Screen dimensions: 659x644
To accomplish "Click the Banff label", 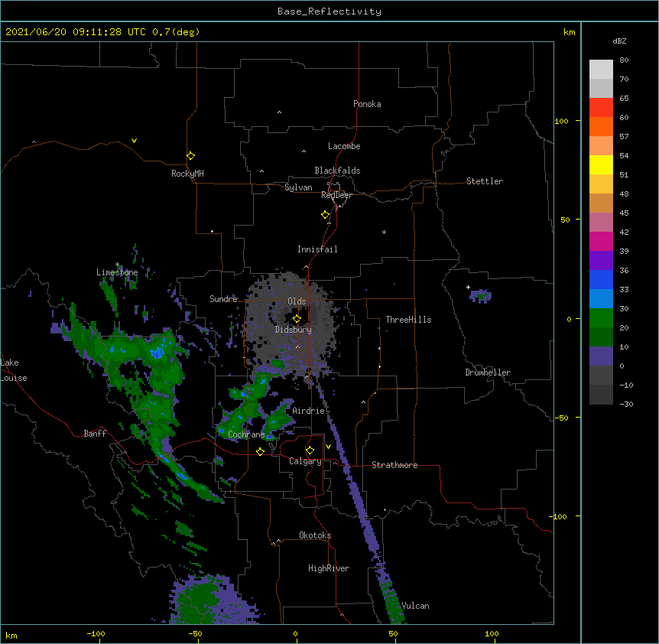I will (x=95, y=434).
